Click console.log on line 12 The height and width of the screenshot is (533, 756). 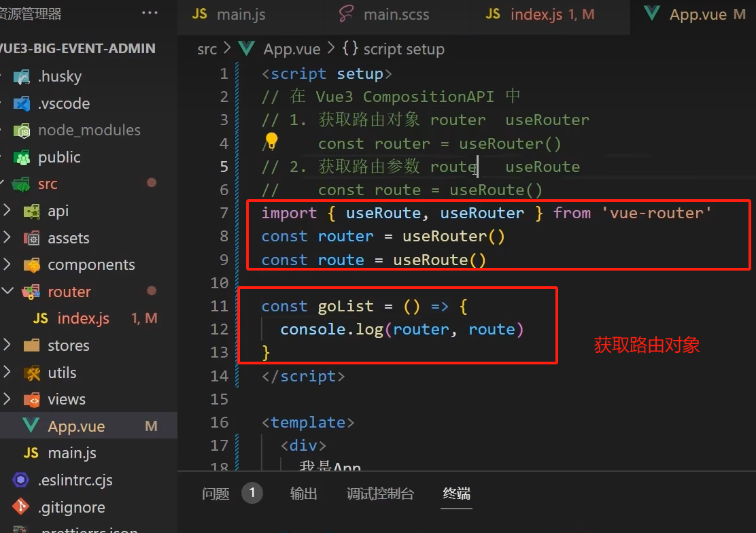(x=332, y=329)
